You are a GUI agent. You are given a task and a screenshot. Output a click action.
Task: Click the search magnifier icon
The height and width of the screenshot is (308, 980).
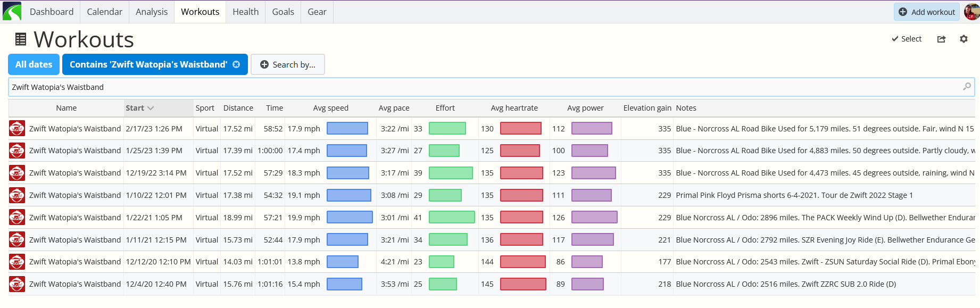click(x=967, y=87)
